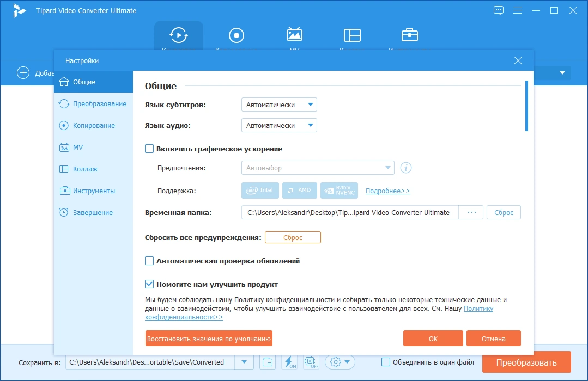Select Общие in settings sidebar
Image resolution: width=588 pixels, height=381 pixels.
[x=93, y=82]
